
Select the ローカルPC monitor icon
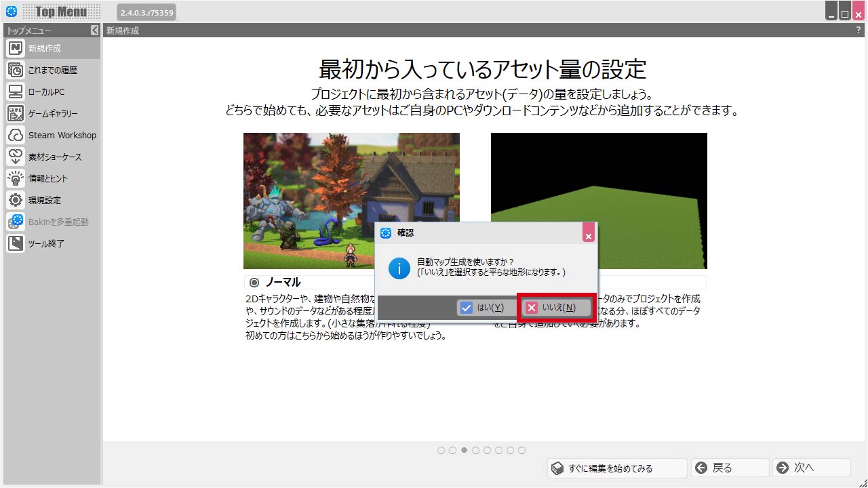click(x=16, y=91)
